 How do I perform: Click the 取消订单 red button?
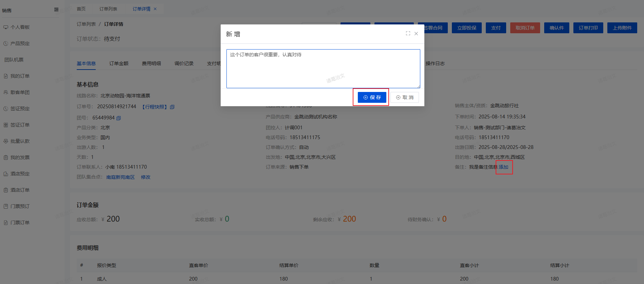coord(525,28)
